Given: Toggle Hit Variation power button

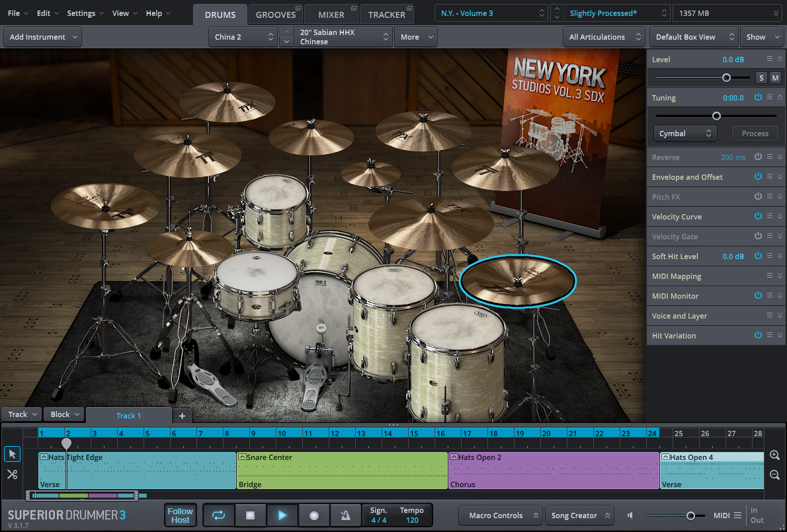Looking at the screenshot, I should (758, 335).
